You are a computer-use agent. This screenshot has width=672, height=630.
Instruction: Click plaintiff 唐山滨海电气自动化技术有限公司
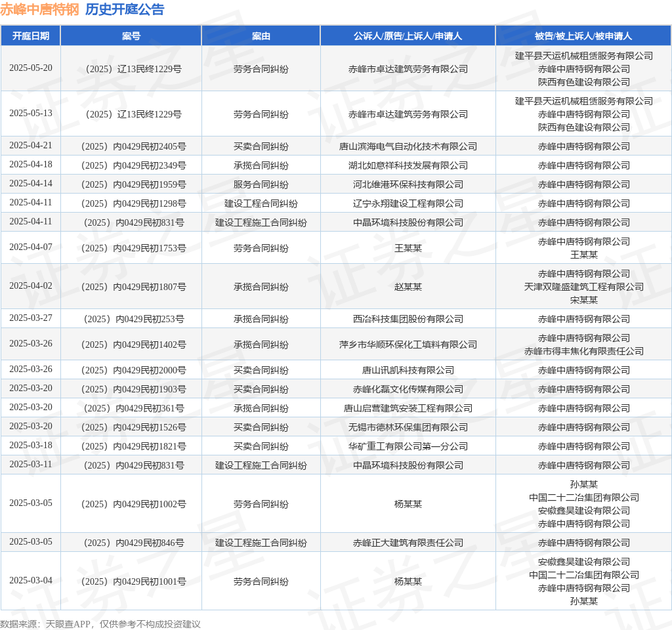coord(408,146)
